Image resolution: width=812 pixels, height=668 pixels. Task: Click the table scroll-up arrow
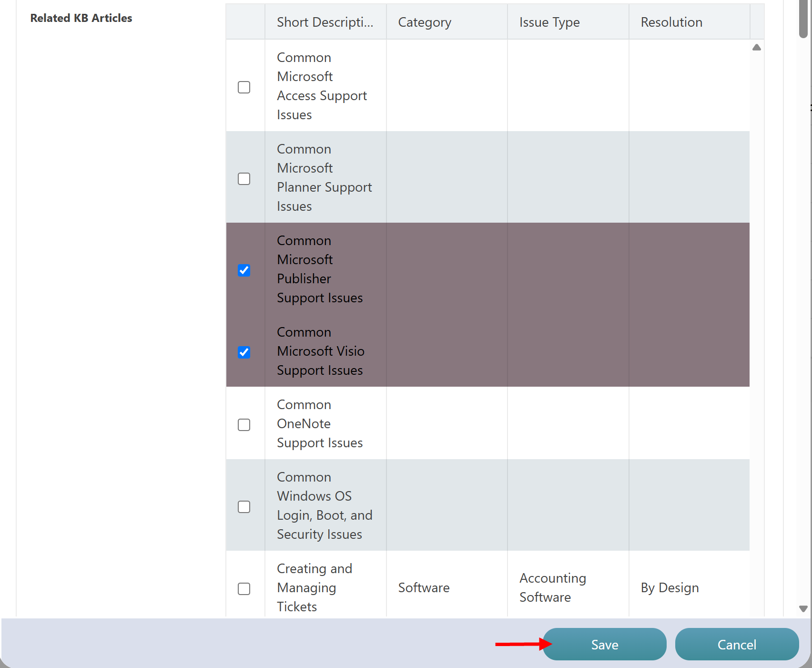tap(757, 48)
